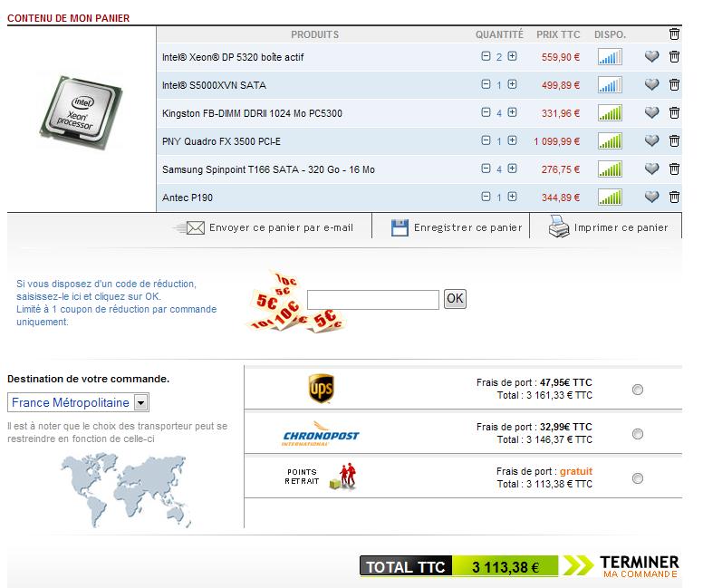Click the envelope e-mail icon
The height and width of the screenshot is (588, 703).
(190, 227)
